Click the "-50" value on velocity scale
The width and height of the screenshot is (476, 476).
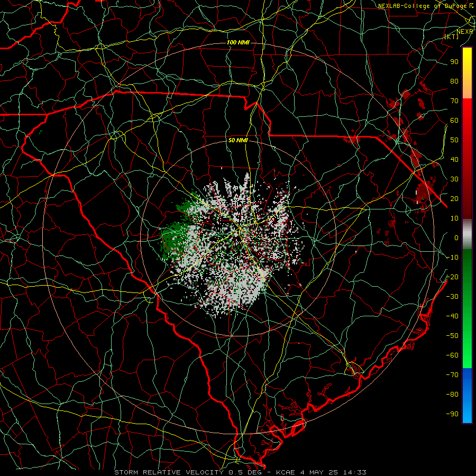coord(452,335)
